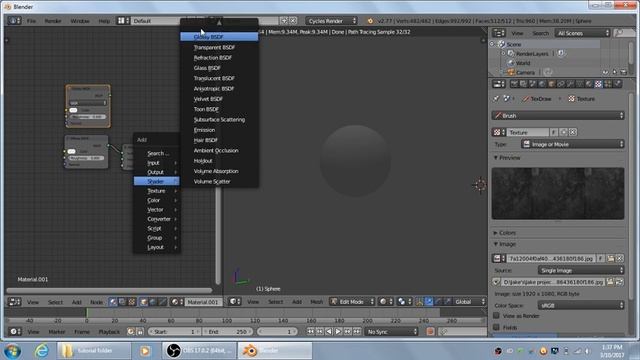Screen dimensions: 640x360
Task: Click the add new Texture plus icon
Action: click(x=564, y=132)
